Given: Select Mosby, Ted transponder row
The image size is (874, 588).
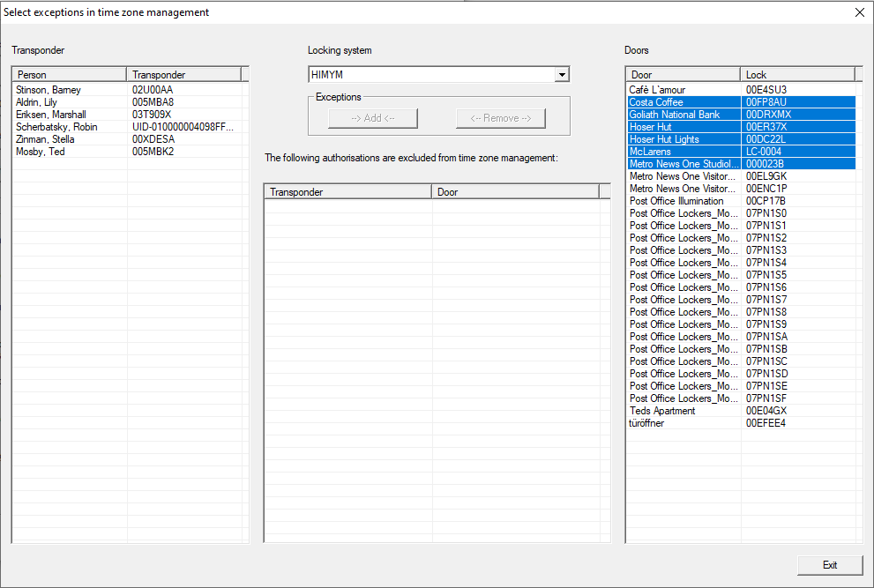Looking at the screenshot, I should (41, 152).
